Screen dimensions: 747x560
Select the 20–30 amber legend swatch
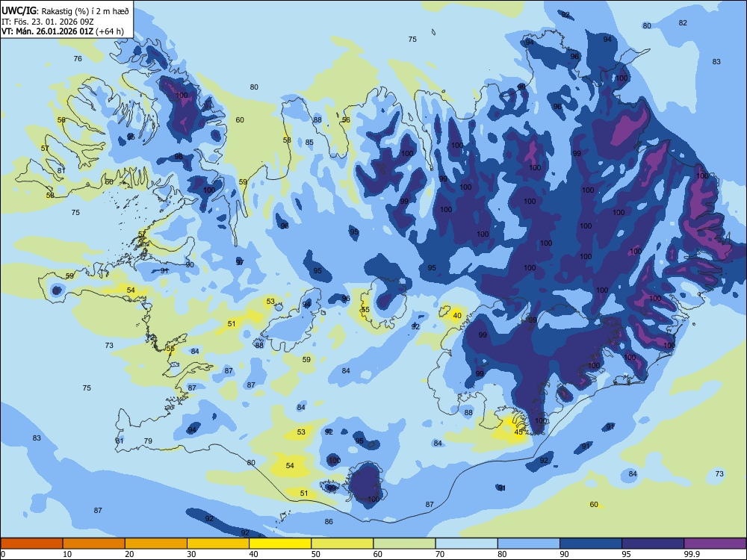[x=156, y=544]
